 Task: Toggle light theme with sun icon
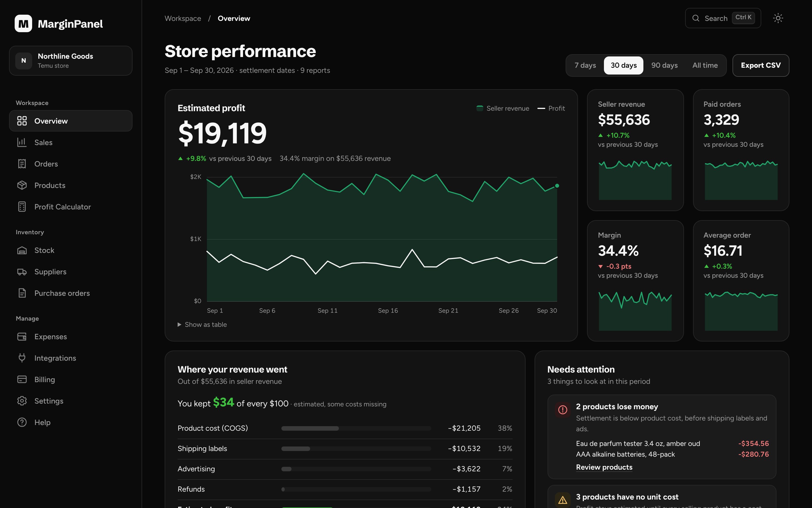coord(778,18)
